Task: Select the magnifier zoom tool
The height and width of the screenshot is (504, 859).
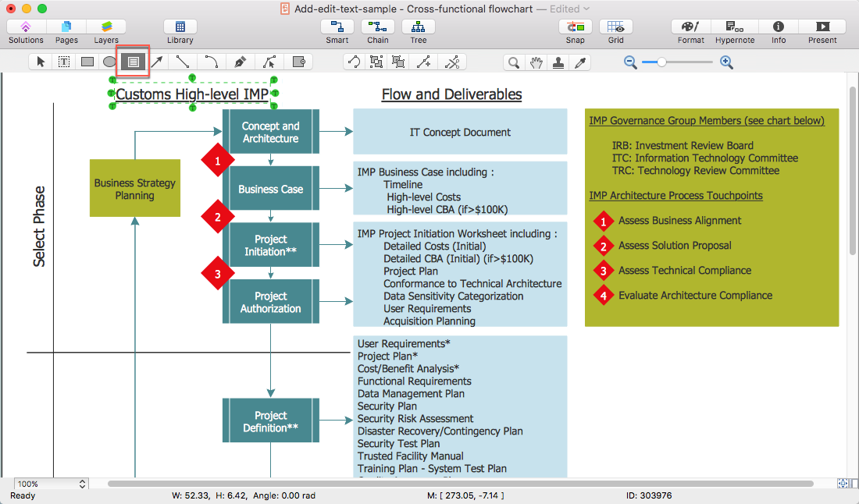Action: tap(513, 62)
